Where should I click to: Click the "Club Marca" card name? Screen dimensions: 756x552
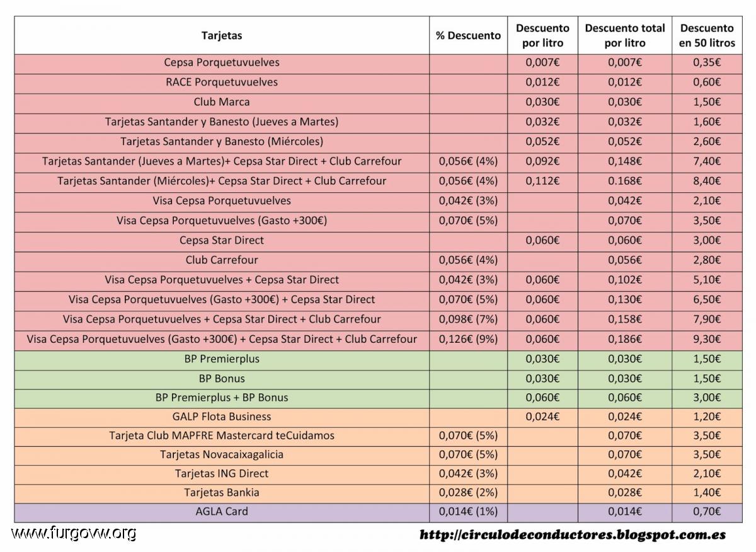point(222,101)
